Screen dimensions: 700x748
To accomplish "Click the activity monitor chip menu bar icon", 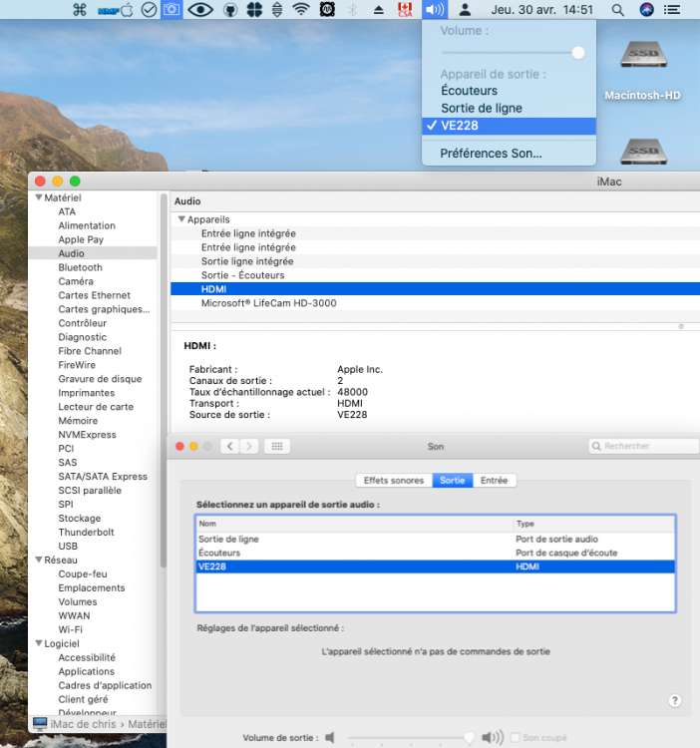I will 327,10.
